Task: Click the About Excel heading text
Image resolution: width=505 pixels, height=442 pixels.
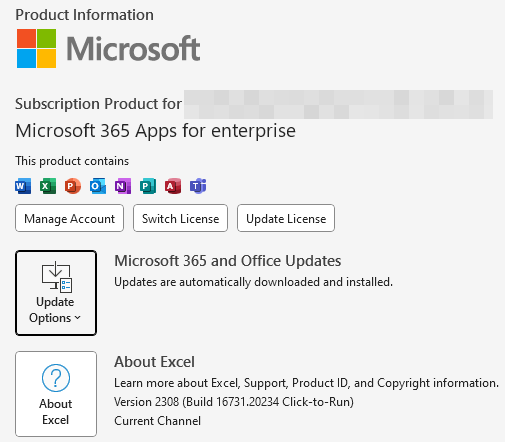Action: [154, 362]
